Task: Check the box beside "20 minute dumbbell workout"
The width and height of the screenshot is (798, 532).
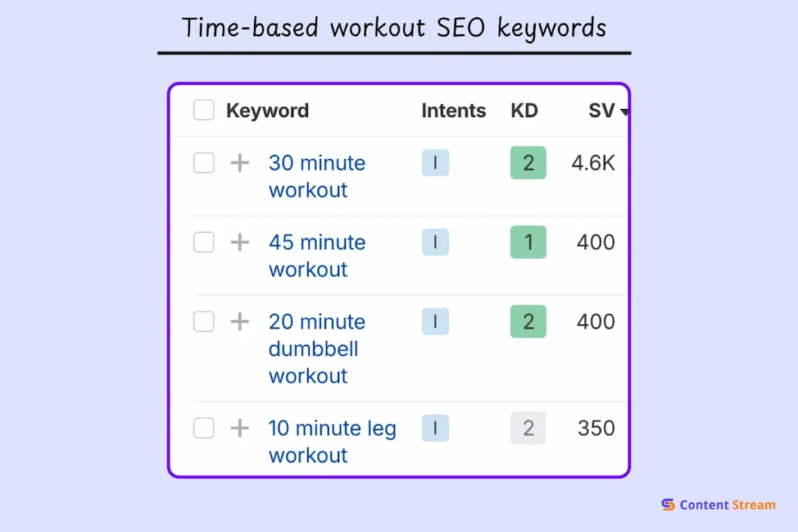Action: pyautogui.click(x=203, y=322)
